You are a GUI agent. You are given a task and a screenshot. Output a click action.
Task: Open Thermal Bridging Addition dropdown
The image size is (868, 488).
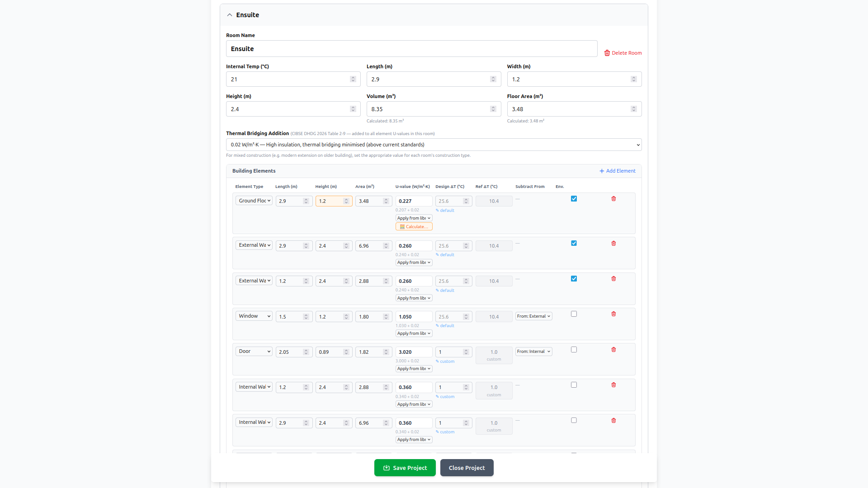(x=434, y=145)
